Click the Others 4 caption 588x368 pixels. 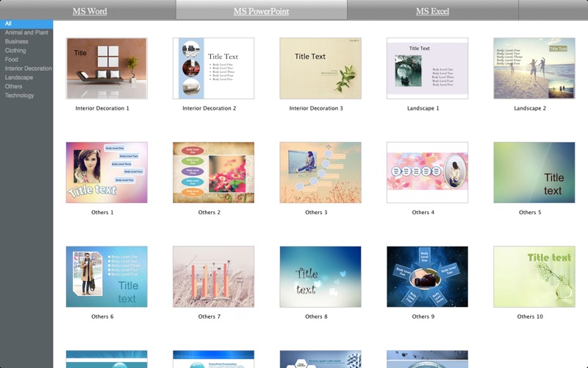(423, 212)
